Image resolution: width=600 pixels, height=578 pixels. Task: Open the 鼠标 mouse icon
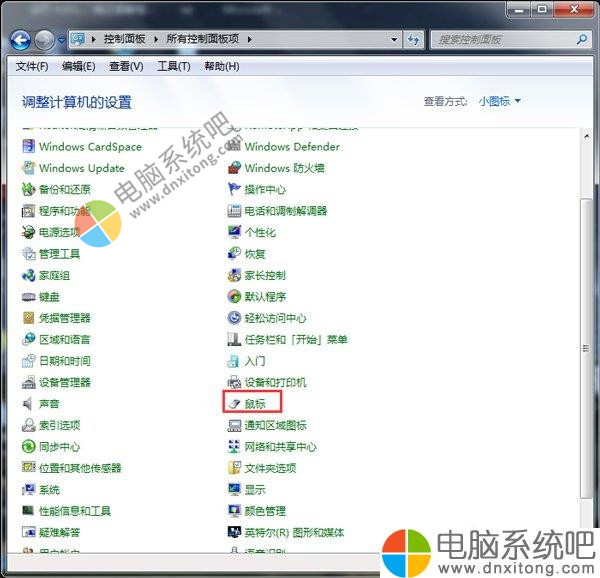pos(234,404)
